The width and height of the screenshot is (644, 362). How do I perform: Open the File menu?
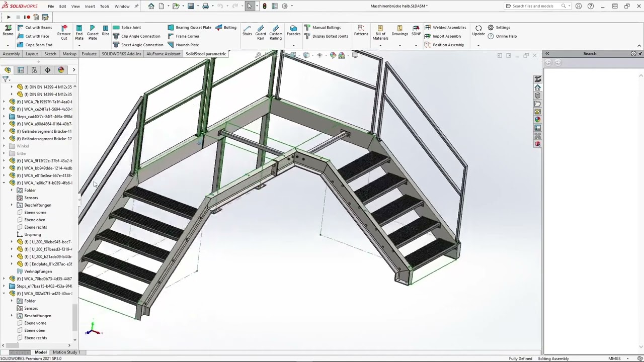(51, 7)
